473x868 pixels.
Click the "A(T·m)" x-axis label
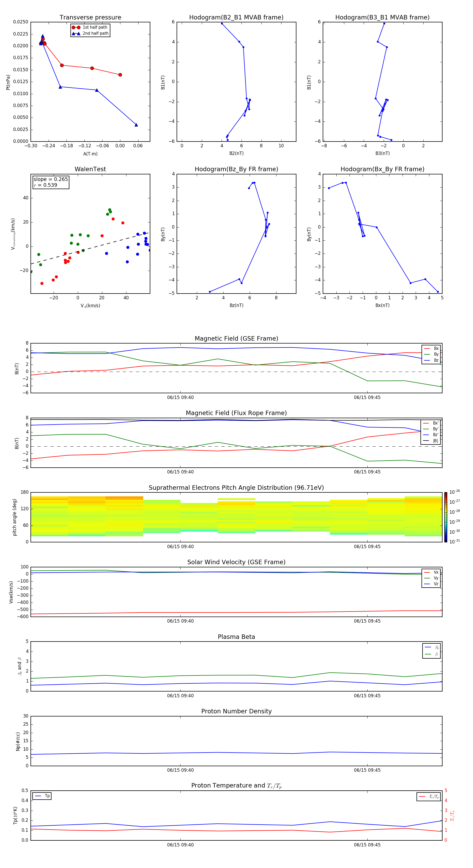(x=90, y=154)
